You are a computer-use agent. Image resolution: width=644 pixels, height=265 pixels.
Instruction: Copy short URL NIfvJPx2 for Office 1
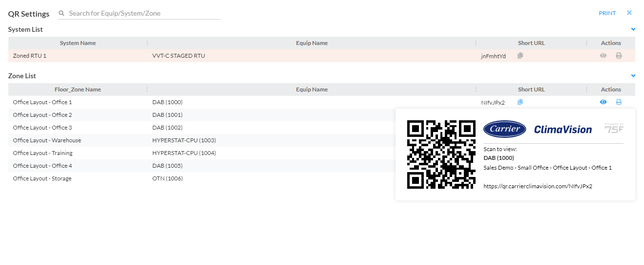point(520,102)
